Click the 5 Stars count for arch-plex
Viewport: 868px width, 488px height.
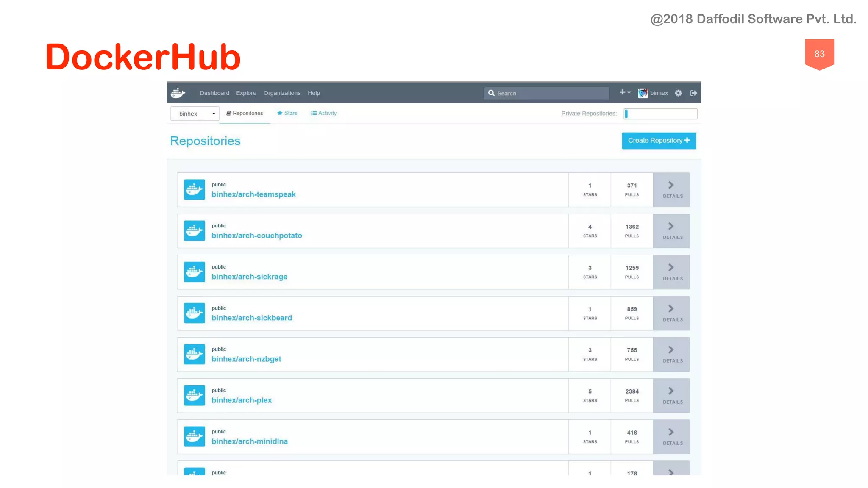(x=590, y=396)
